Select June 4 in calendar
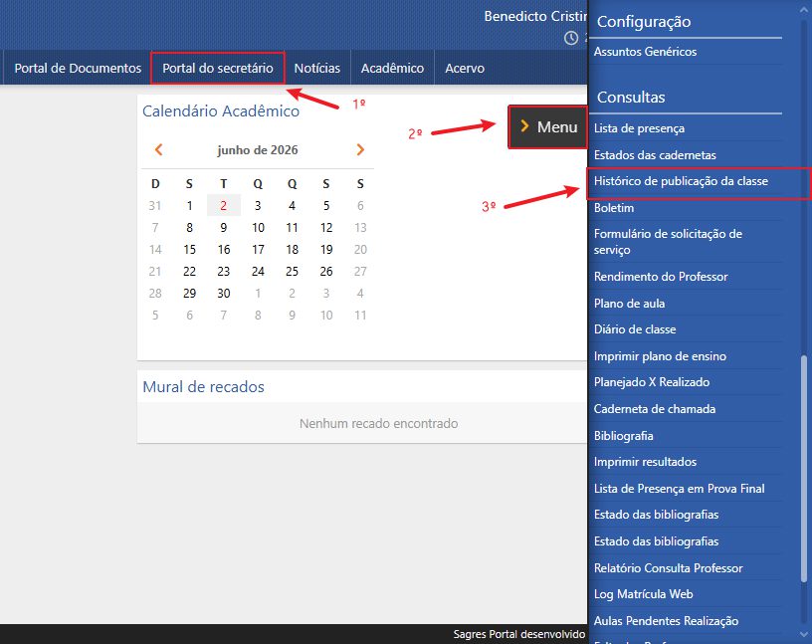Viewport: 812px width, 644px height. pos(293,206)
